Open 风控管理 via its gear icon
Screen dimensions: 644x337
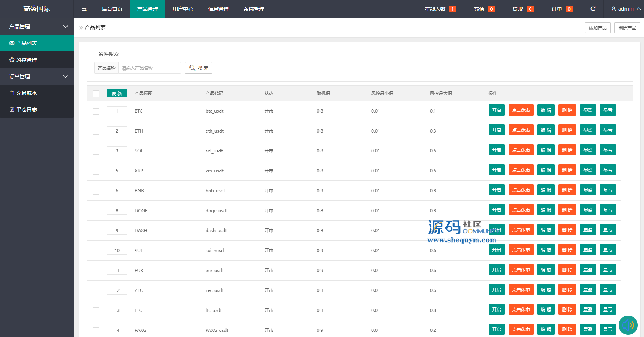click(x=12, y=60)
